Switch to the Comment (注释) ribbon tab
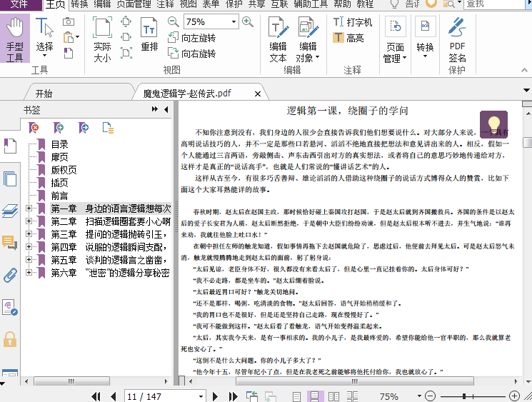 tap(165, 4)
